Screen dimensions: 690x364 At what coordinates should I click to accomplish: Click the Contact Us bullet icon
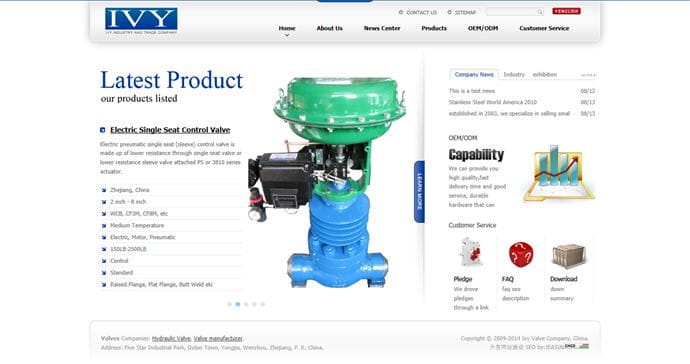point(400,12)
